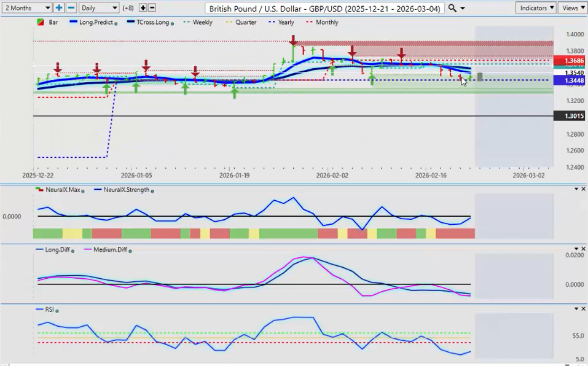
Task: Open the 2 Months time range dropdown
Action: tap(26, 8)
